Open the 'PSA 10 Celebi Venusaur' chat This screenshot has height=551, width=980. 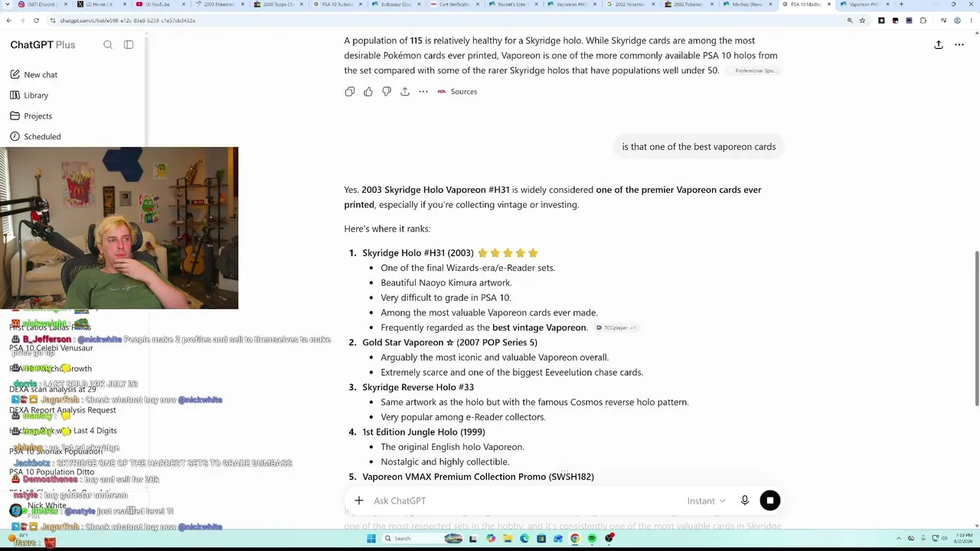pyautogui.click(x=51, y=348)
